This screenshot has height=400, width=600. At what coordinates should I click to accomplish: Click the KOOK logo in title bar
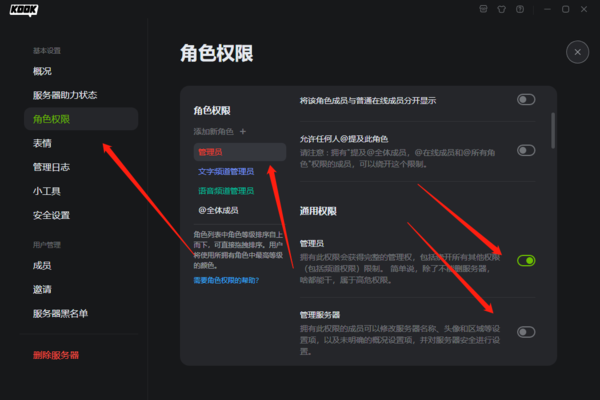tap(25, 9)
